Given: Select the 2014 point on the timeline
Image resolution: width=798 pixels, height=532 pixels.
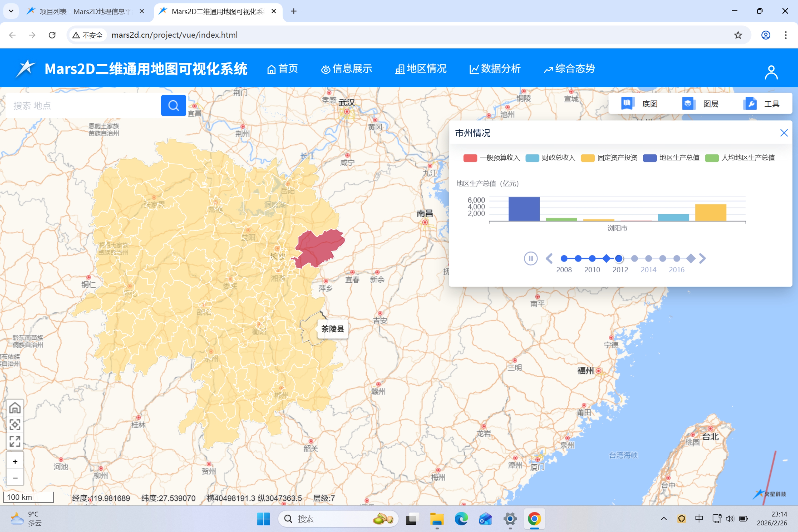Looking at the screenshot, I should (648, 259).
